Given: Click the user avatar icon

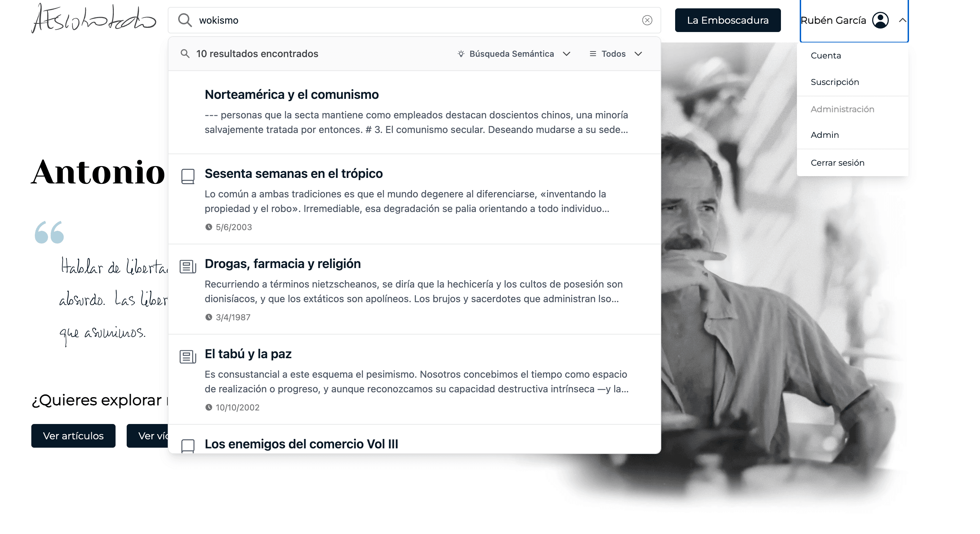Looking at the screenshot, I should point(880,20).
